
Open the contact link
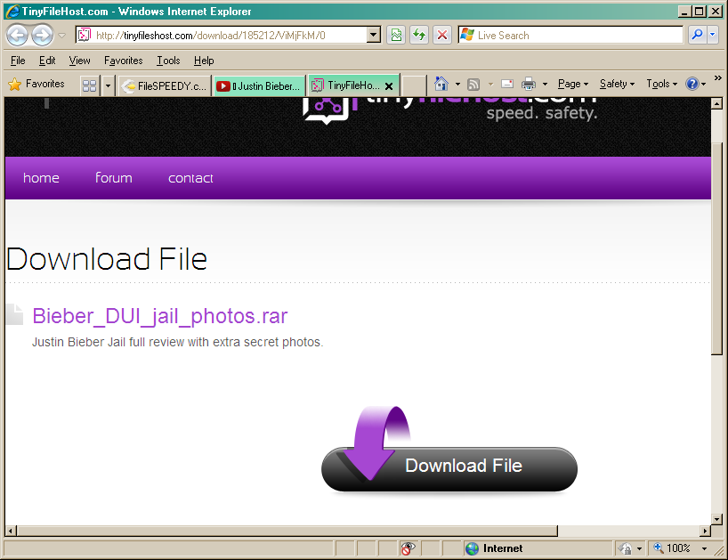(x=190, y=178)
